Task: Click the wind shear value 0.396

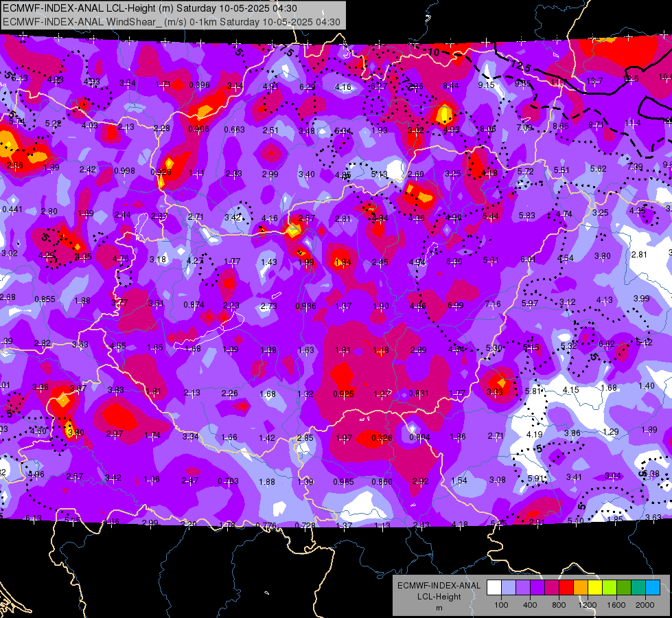Action: coord(199,85)
